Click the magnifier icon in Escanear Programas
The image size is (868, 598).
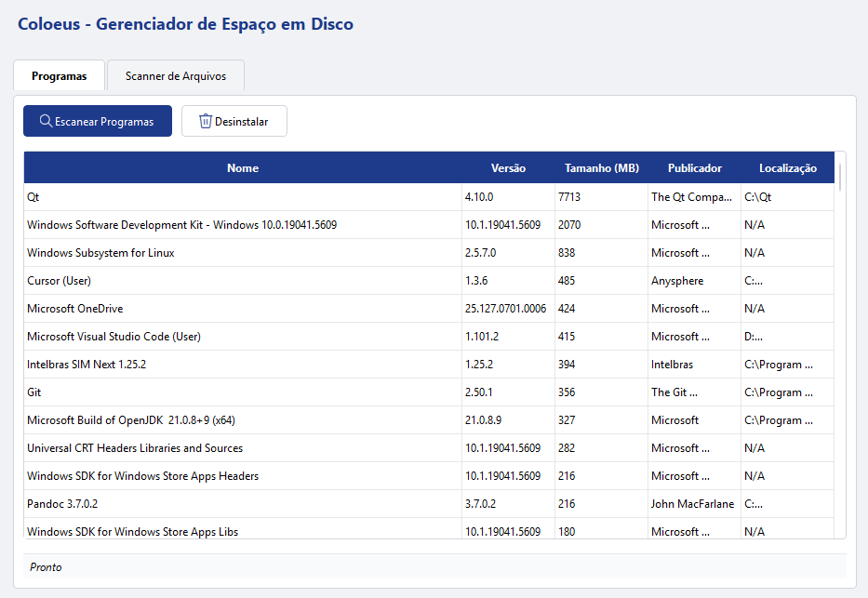click(x=46, y=121)
